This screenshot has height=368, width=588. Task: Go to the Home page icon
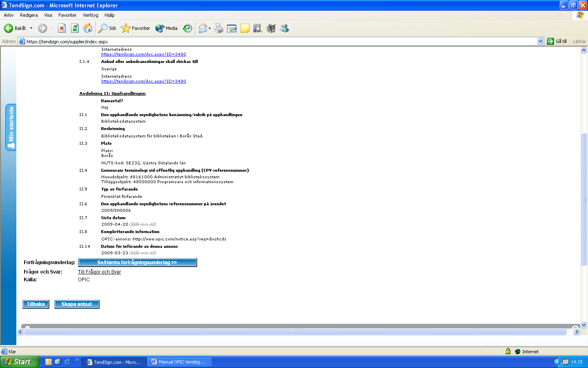[88, 28]
